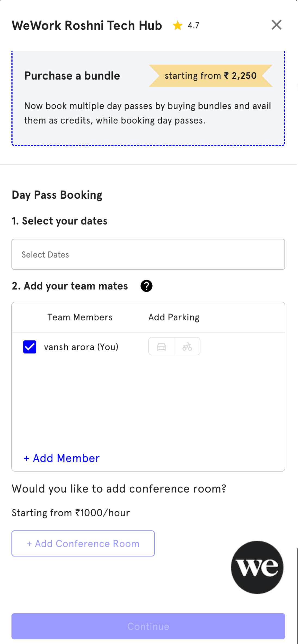Image resolution: width=298 pixels, height=644 pixels.
Task: Click the Continue button
Action: (x=148, y=626)
